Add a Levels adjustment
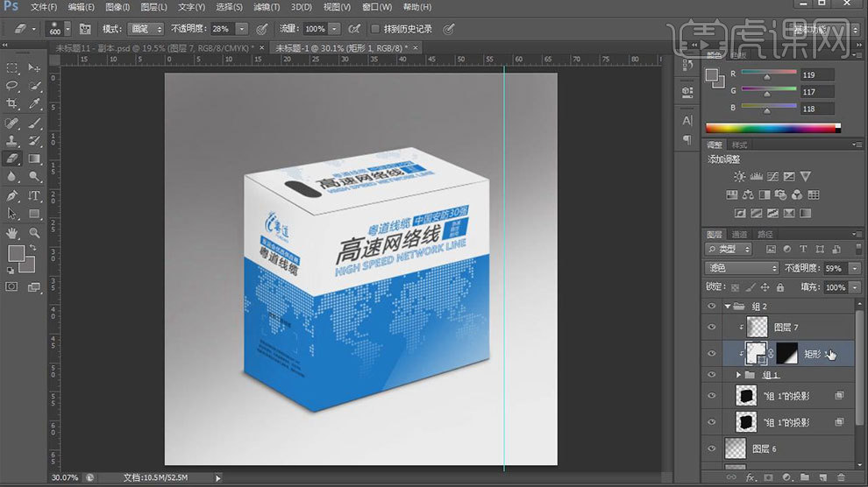 756,177
